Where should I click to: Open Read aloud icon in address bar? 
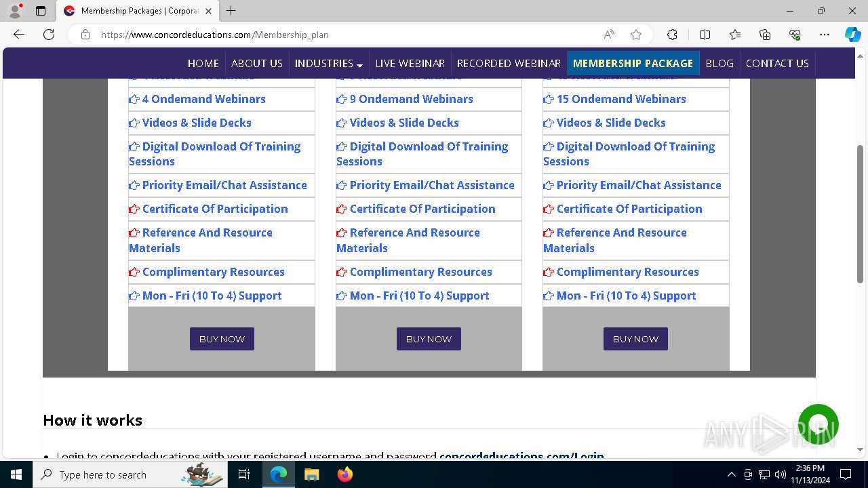tap(609, 35)
